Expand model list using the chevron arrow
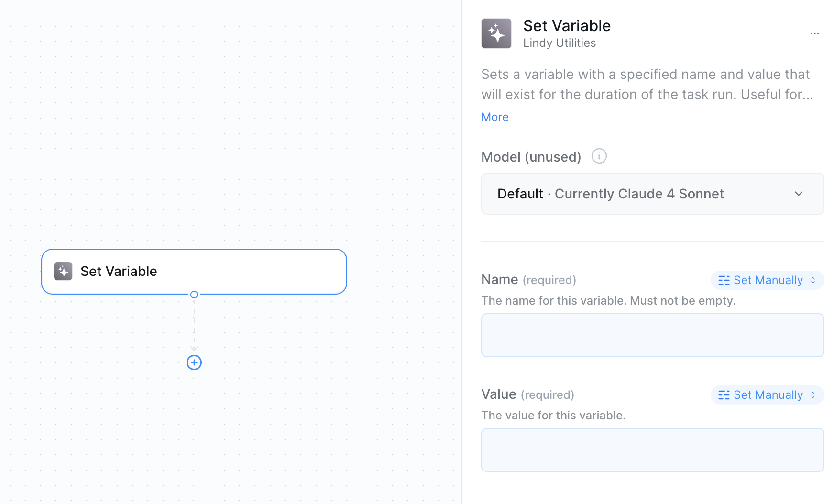Screen dimensions: 834x504 [x=799, y=194]
